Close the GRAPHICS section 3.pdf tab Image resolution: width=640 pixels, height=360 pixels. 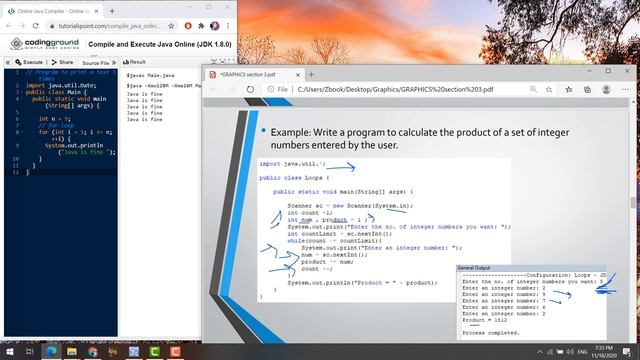click(x=298, y=75)
